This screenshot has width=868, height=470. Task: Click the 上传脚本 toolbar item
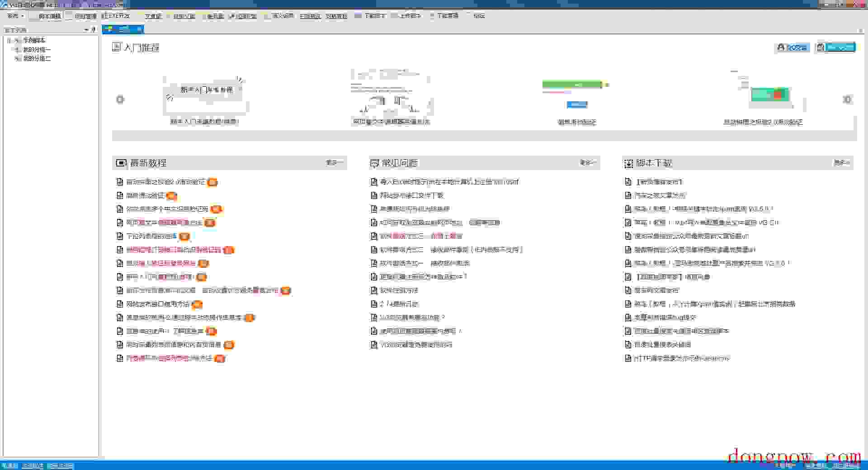pyautogui.click(x=406, y=16)
